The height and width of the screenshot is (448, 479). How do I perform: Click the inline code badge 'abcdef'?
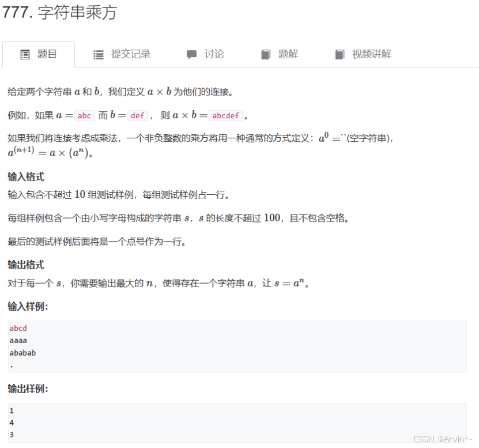click(226, 115)
